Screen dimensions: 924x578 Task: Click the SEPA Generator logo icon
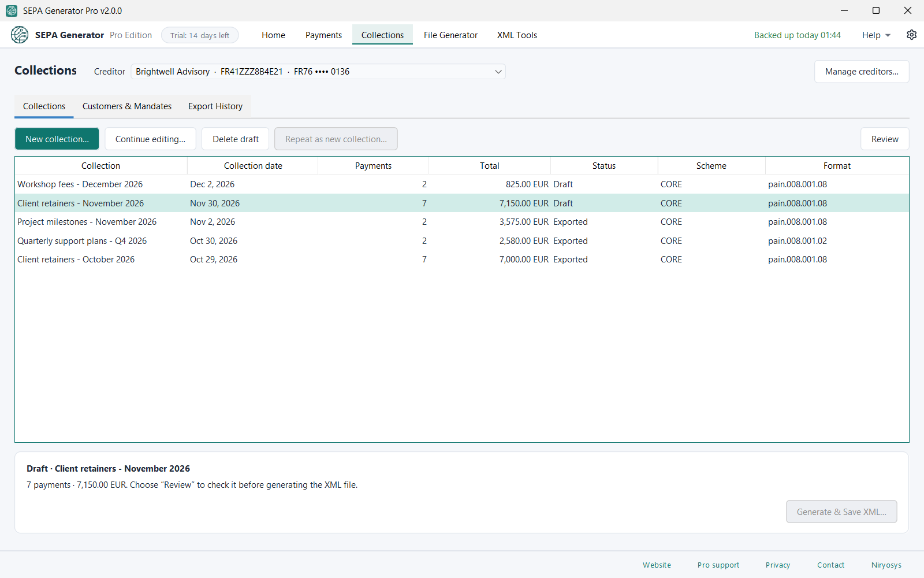pos(20,35)
